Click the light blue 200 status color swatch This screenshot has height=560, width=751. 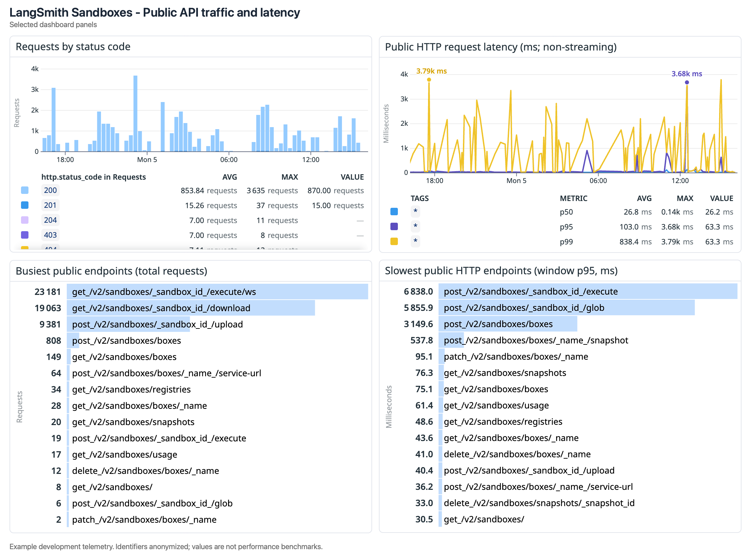pyautogui.click(x=25, y=190)
